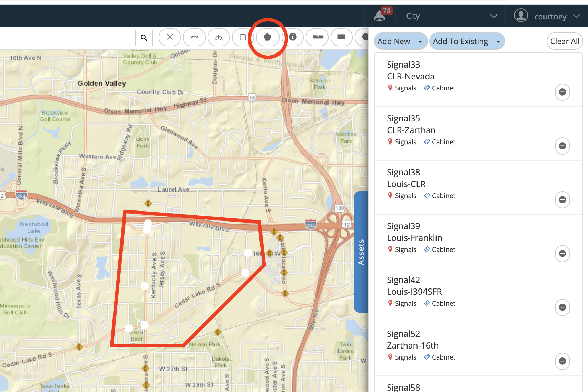
Task: Collapse the Assets side panel tab
Action: [x=361, y=252]
